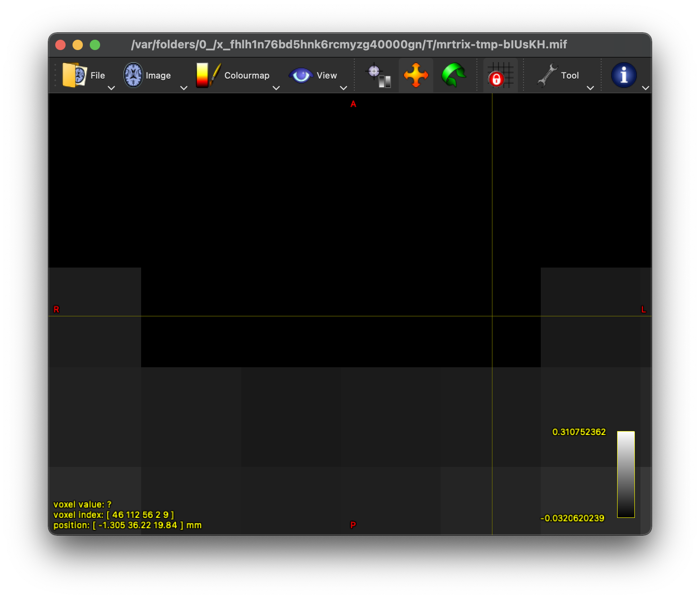This screenshot has height=599, width=700.
Task: Open the File menu via its folder icon
Action: (x=73, y=74)
